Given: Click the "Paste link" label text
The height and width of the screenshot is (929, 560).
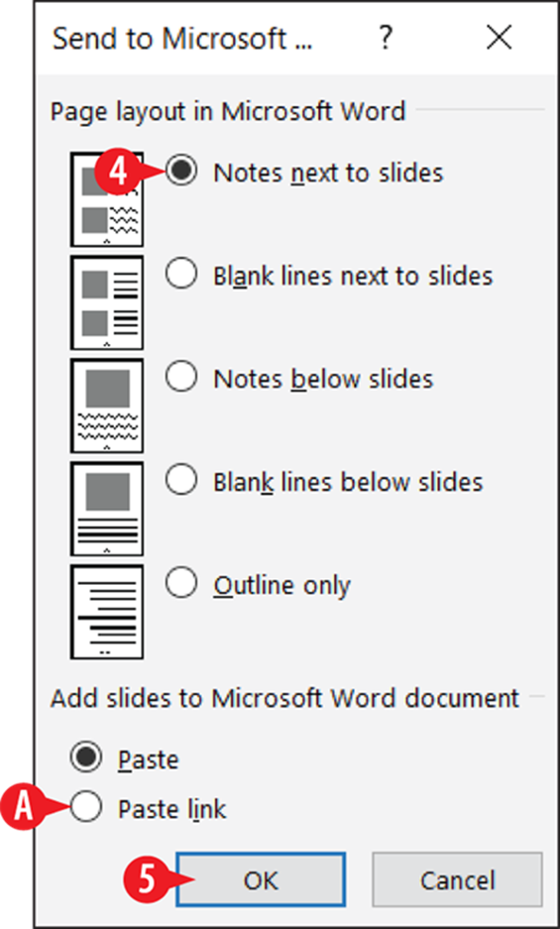Looking at the screenshot, I should (x=171, y=809).
